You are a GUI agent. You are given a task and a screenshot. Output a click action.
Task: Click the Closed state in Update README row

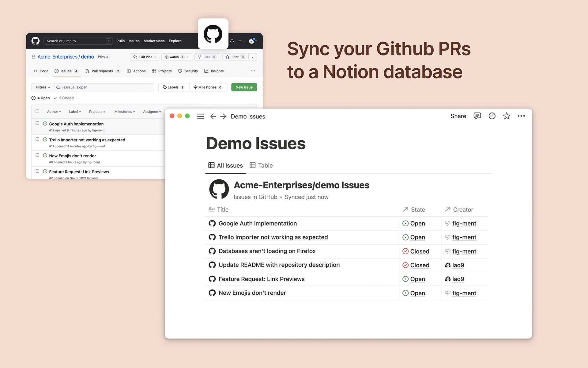pos(416,265)
